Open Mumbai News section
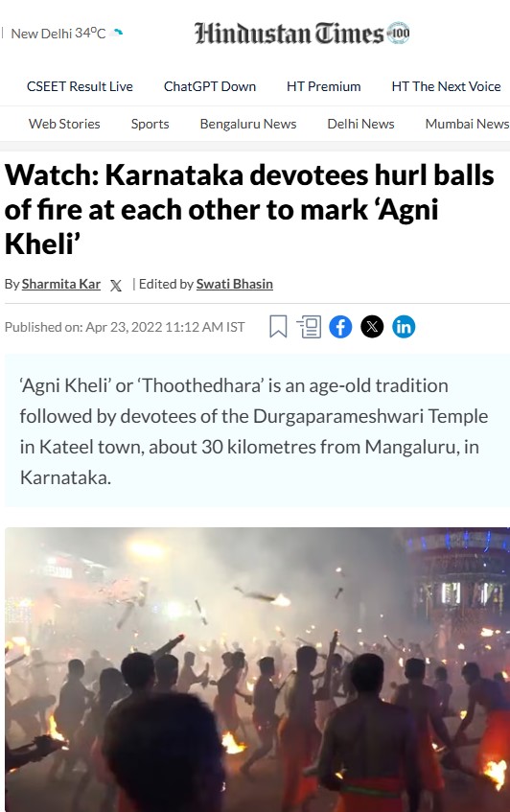 (467, 124)
